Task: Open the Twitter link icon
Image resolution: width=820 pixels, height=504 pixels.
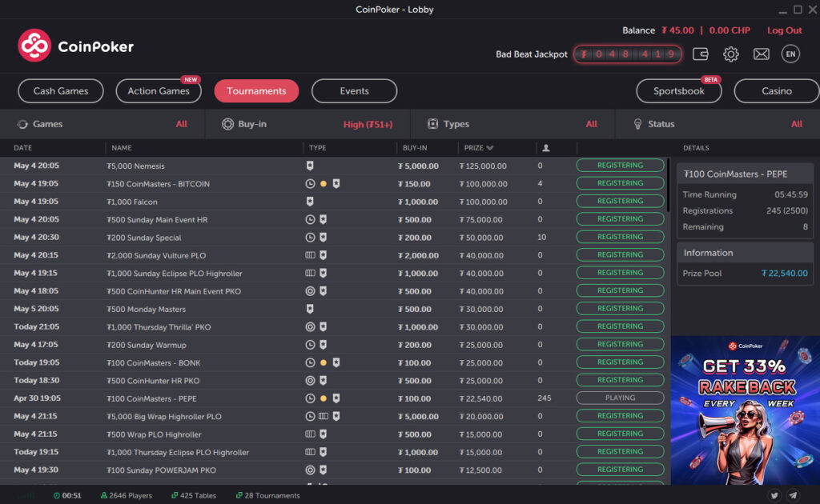Action: tap(774, 495)
